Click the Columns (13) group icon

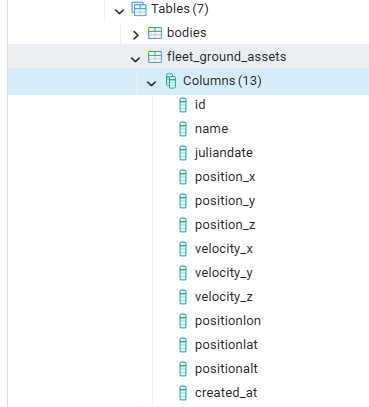tap(171, 81)
